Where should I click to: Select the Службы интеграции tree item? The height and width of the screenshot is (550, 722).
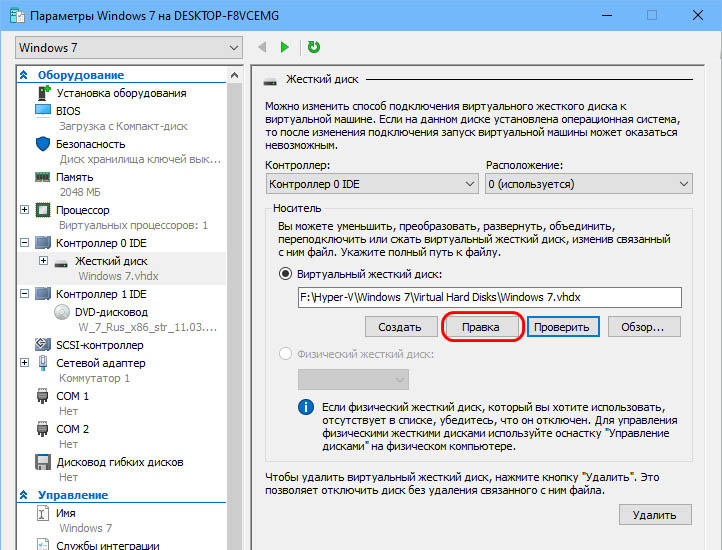click(108, 545)
